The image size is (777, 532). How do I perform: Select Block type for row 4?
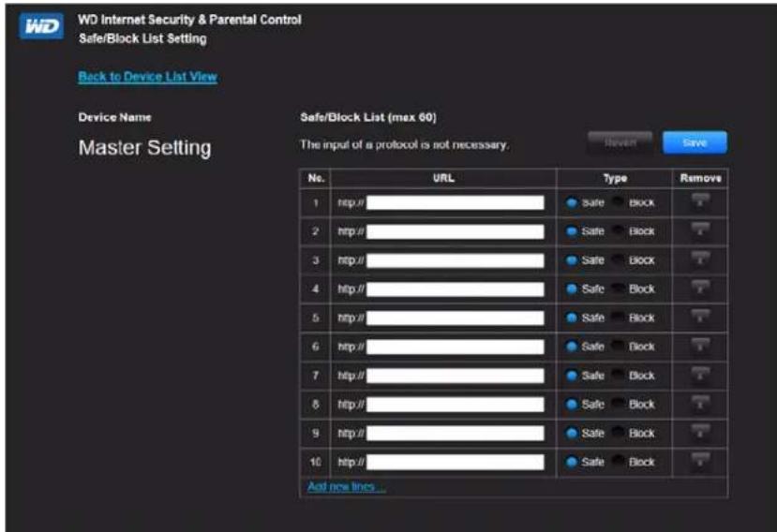click(618, 288)
